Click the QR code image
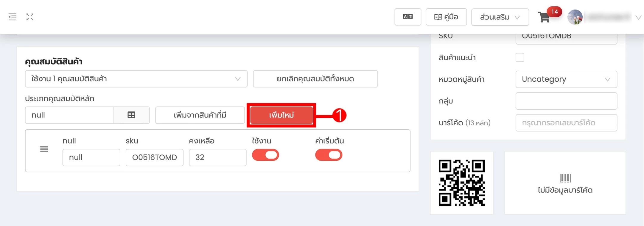 click(462, 183)
